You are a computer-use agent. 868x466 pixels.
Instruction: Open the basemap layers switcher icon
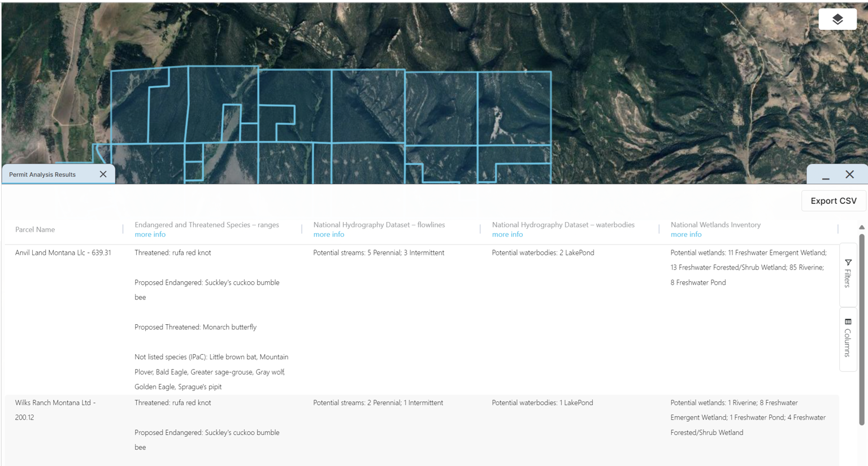tap(837, 19)
